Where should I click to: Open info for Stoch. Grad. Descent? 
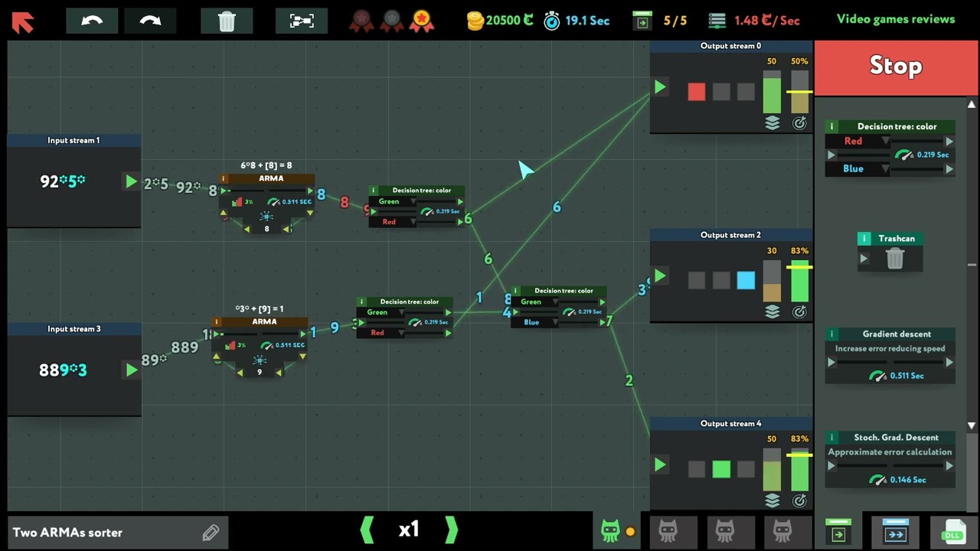click(x=831, y=438)
